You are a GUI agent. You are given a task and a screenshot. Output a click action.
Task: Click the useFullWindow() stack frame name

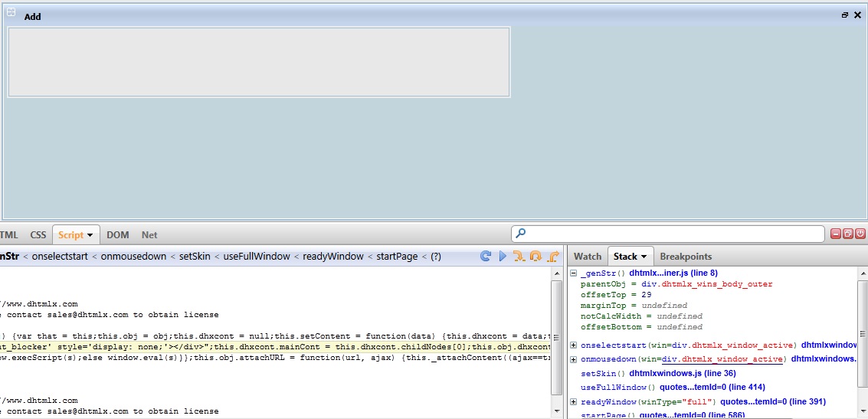coord(617,388)
